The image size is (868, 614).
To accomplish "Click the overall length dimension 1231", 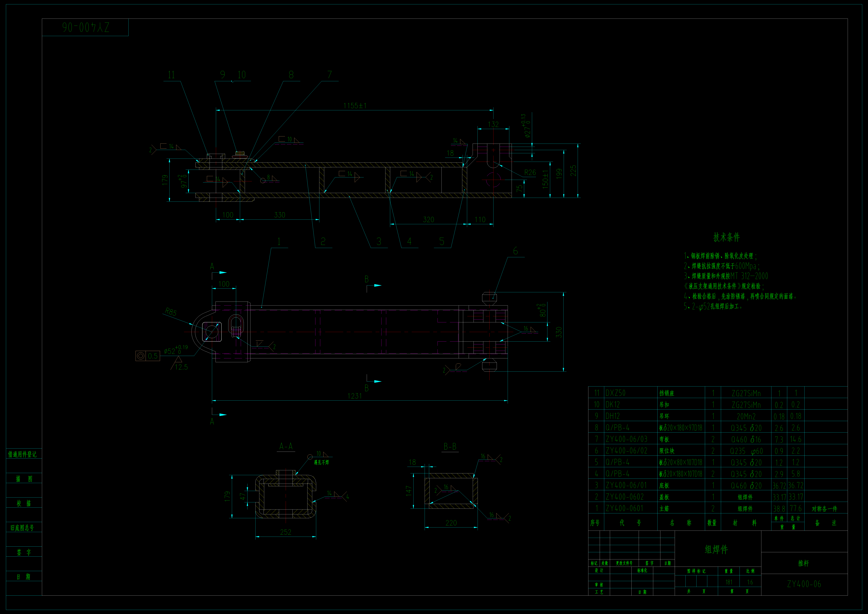I will (355, 396).
